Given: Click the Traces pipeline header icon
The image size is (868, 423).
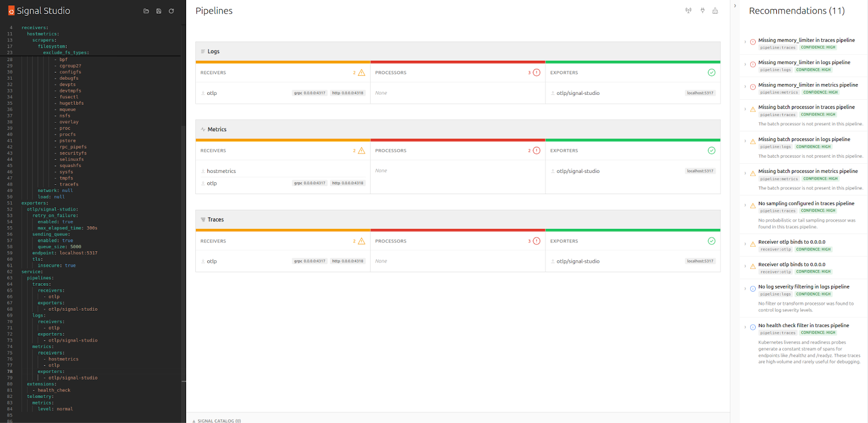Looking at the screenshot, I should [x=203, y=220].
